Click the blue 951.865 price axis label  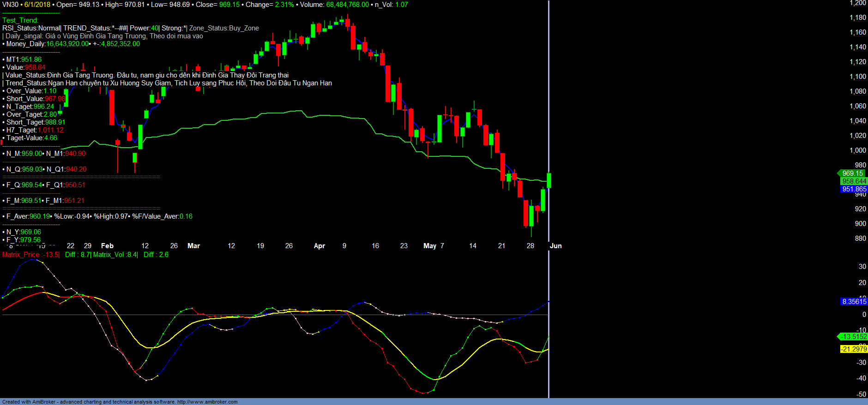tap(854, 189)
